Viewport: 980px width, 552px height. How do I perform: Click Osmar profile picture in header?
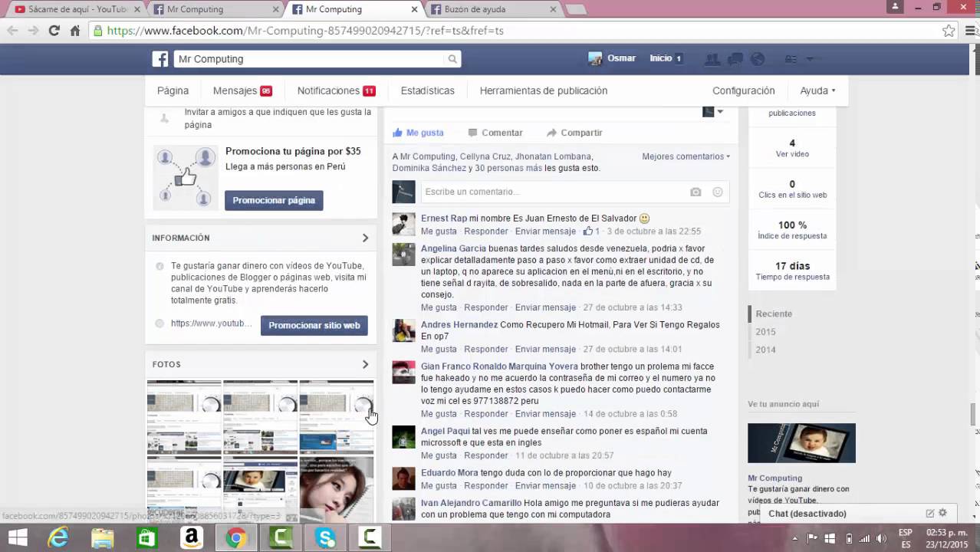pyautogui.click(x=595, y=58)
